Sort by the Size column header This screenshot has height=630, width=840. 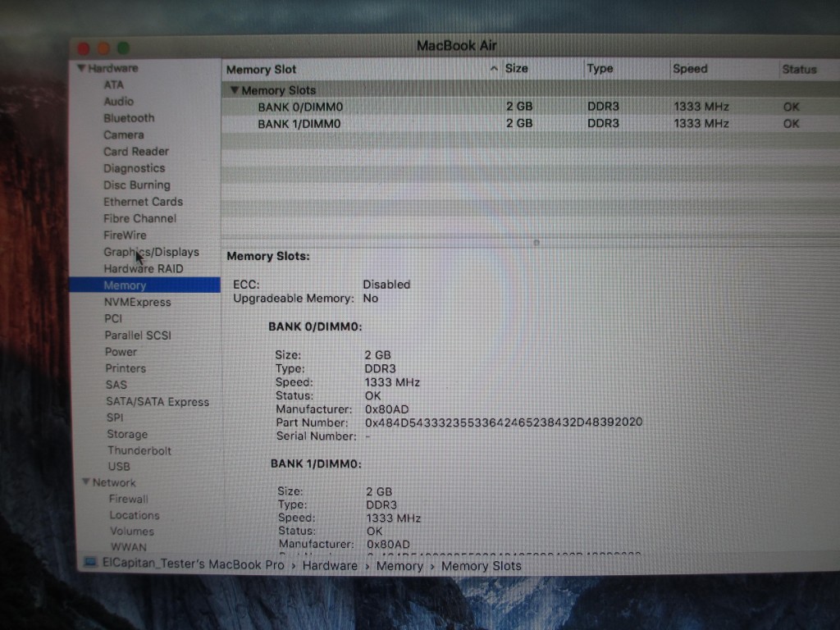coord(517,69)
